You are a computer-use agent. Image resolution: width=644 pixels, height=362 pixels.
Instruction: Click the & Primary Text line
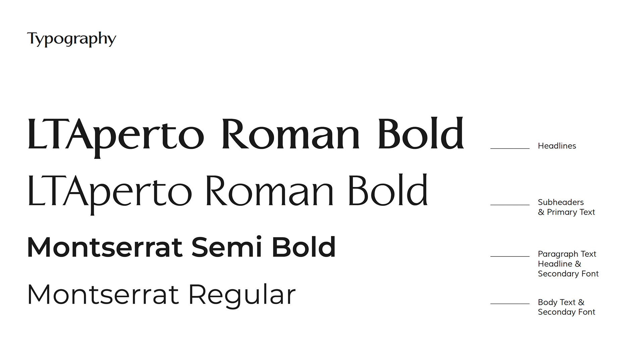(566, 212)
